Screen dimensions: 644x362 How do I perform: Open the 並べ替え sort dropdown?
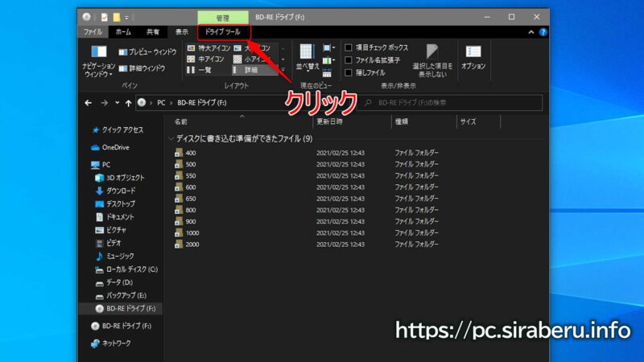click(308, 58)
